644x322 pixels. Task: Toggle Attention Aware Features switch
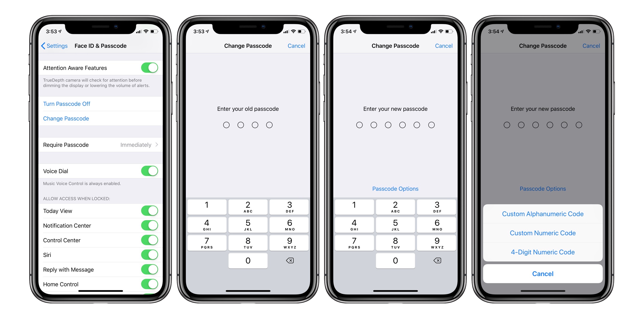point(149,68)
